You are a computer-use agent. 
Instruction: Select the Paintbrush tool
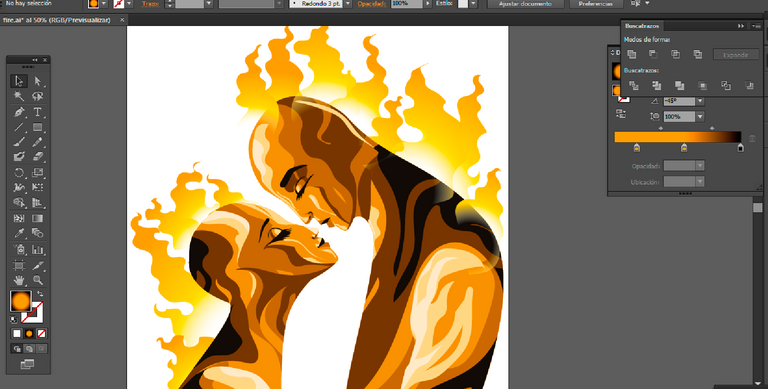click(x=19, y=142)
